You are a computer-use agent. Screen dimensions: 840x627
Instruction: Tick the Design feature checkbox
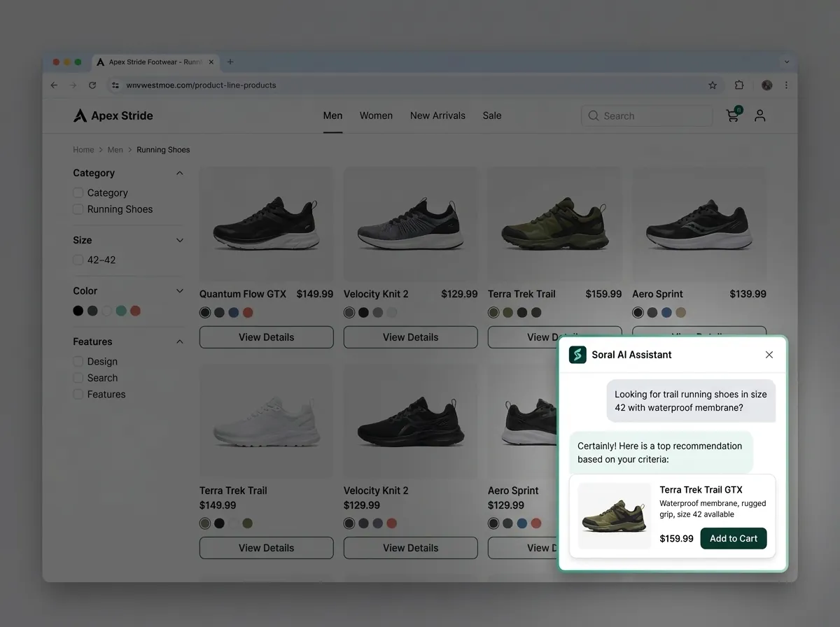tap(78, 362)
